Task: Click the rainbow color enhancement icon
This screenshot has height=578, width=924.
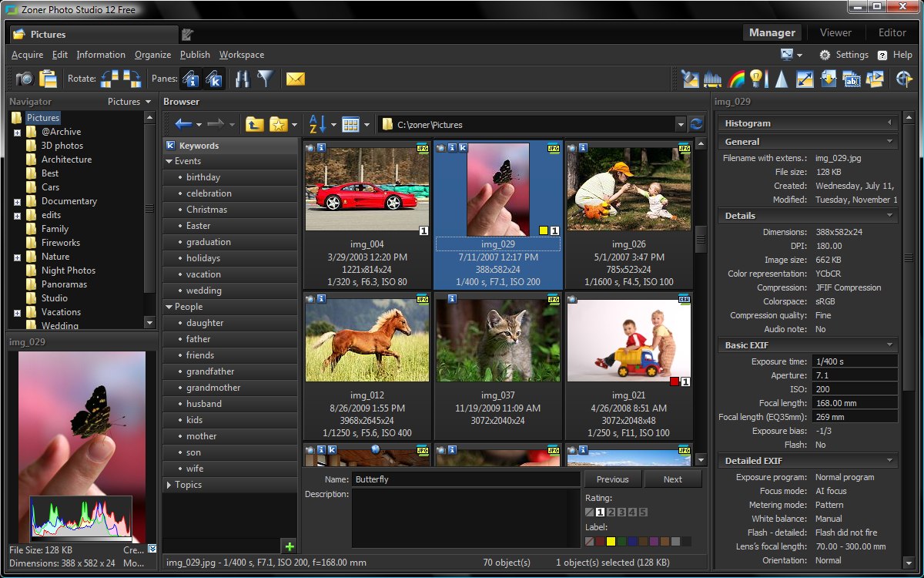Action: [737, 79]
